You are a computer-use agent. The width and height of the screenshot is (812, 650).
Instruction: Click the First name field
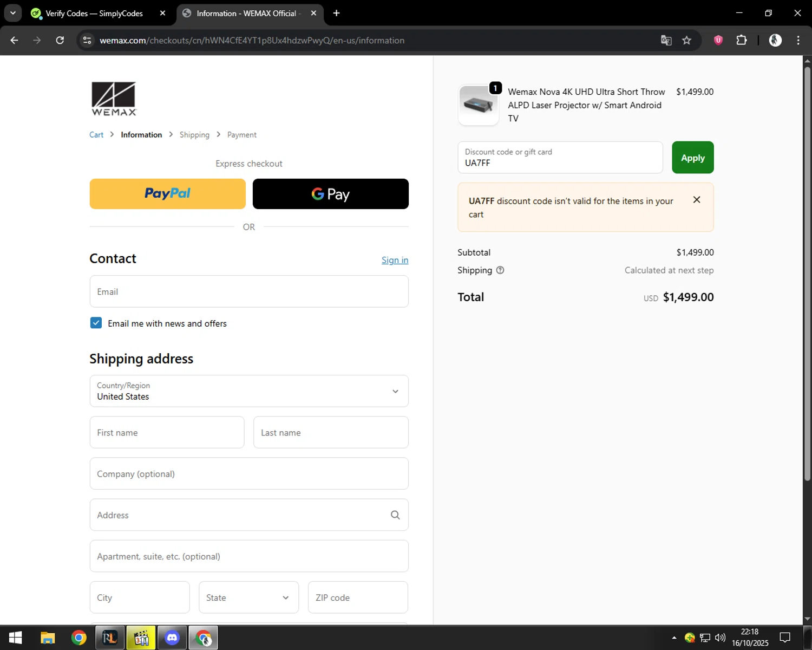click(x=167, y=432)
